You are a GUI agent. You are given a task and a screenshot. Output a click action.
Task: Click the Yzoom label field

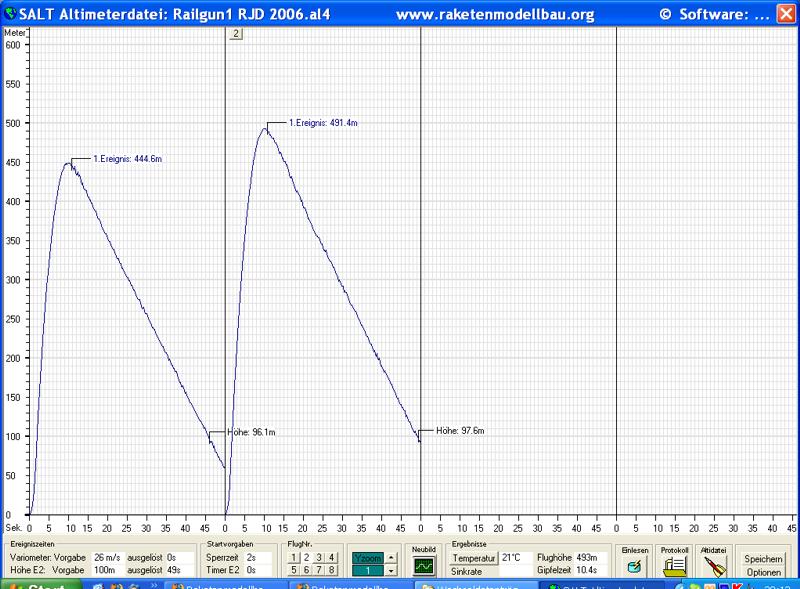[x=368, y=558]
